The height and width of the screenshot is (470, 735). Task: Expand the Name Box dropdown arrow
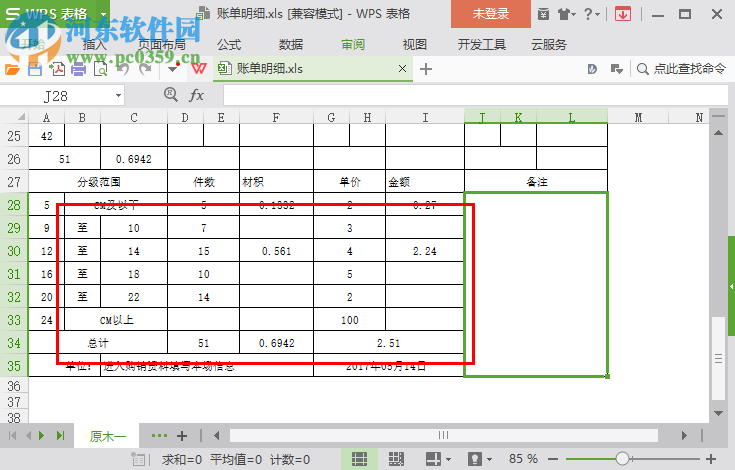click(119, 96)
